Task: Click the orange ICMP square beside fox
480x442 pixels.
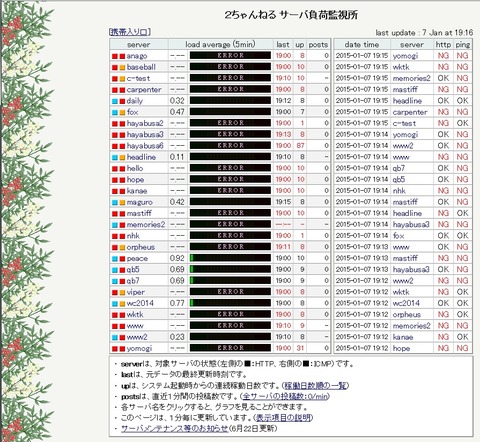Action: point(122,113)
